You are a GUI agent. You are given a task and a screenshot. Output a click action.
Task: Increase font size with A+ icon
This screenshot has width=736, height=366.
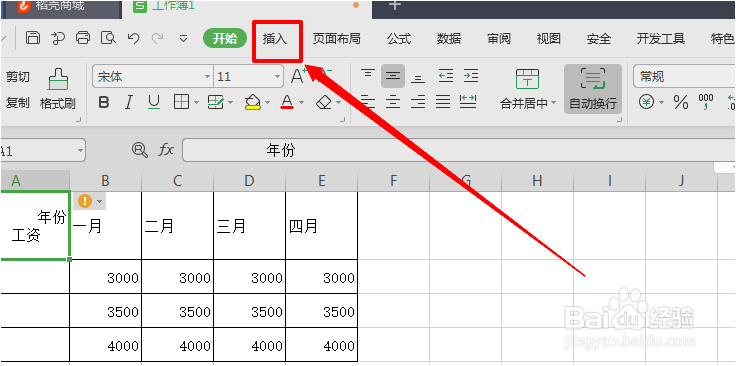[299, 75]
